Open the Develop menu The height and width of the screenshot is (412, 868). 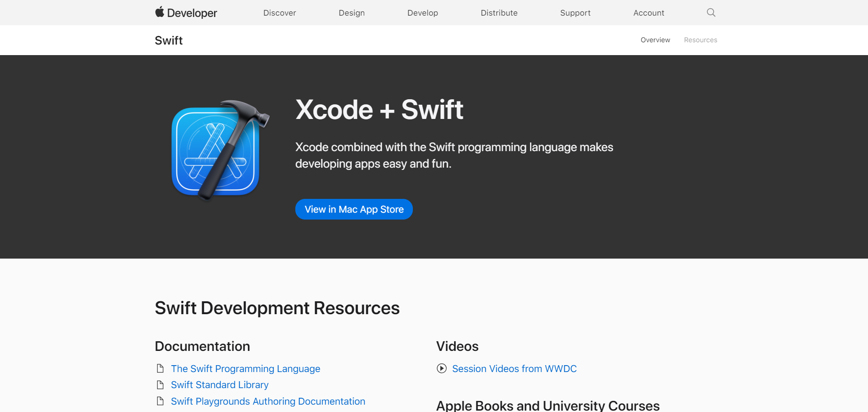(x=423, y=13)
